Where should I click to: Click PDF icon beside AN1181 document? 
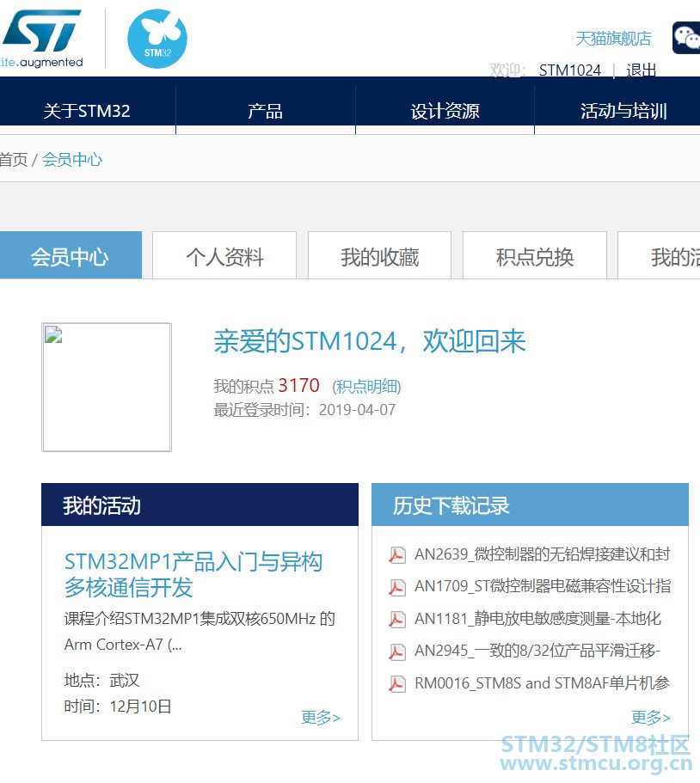397,619
